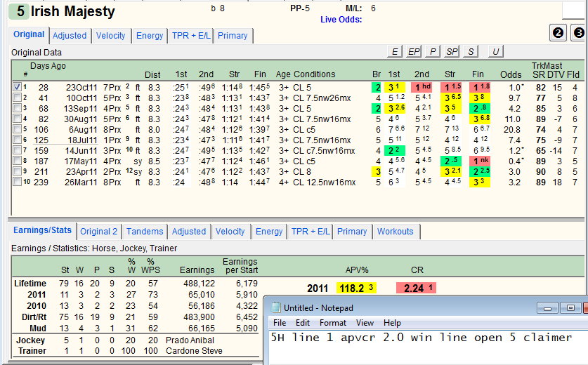Click the circled number 2 icon
The width and height of the screenshot is (588, 365).
click(558, 33)
